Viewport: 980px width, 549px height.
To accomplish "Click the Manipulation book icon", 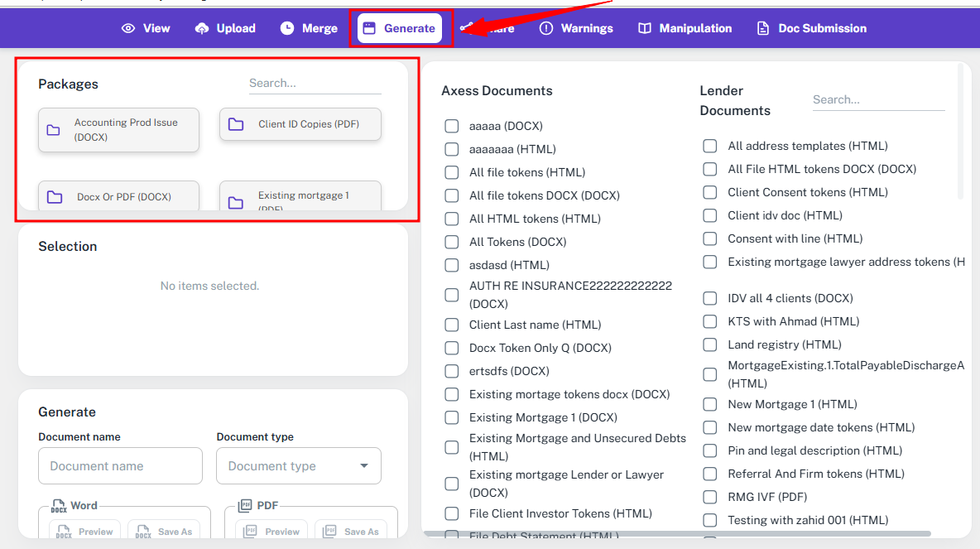I will click(645, 28).
